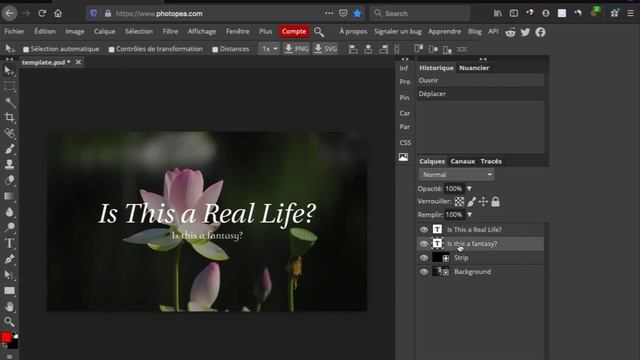Select the Gradient tool
Image resolution: width=640 pixels, height=360 pixels.
pos(9,196)
